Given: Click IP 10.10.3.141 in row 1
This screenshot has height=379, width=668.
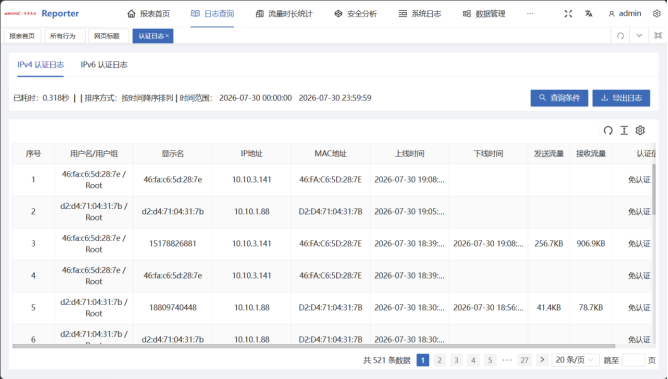Looking at the screenshot, I should [251, 180].
